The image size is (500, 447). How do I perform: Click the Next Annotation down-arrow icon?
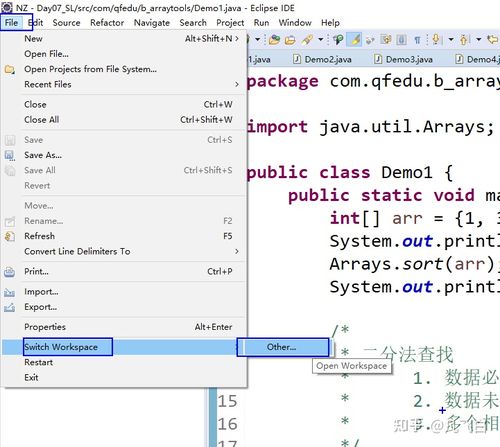436,40
